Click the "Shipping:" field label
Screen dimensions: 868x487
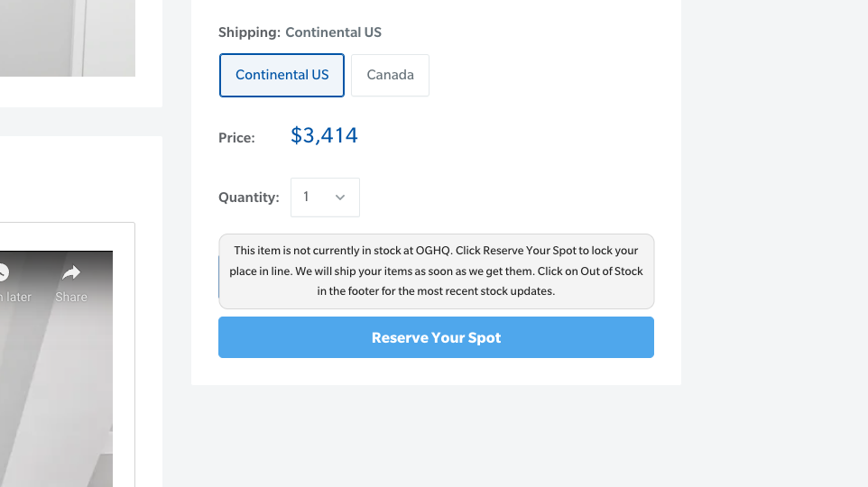[x=249, y=32]
